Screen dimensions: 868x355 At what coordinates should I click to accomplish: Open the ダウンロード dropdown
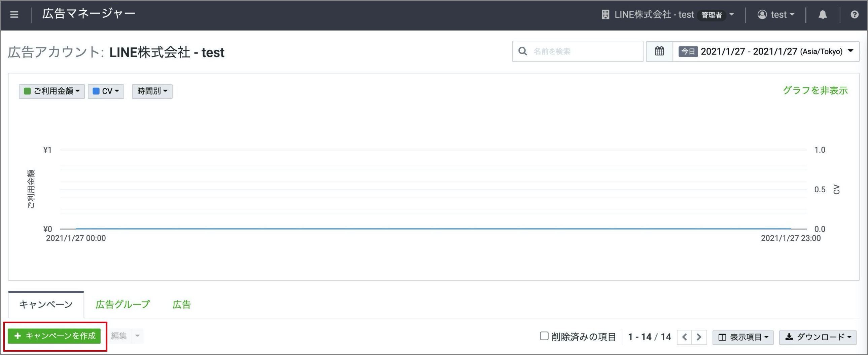(818, 337)
